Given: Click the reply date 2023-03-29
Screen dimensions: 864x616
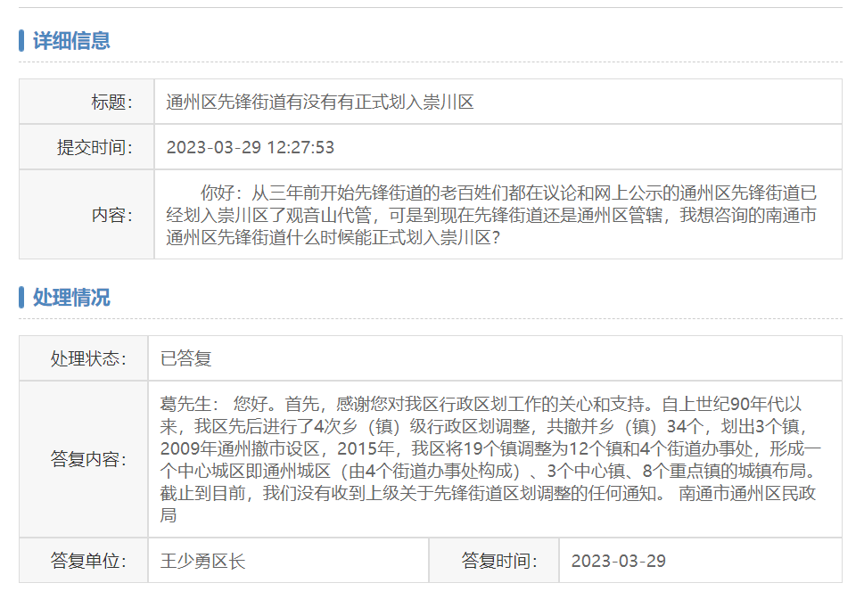Looking at the screenshot, I should (618, 562).
